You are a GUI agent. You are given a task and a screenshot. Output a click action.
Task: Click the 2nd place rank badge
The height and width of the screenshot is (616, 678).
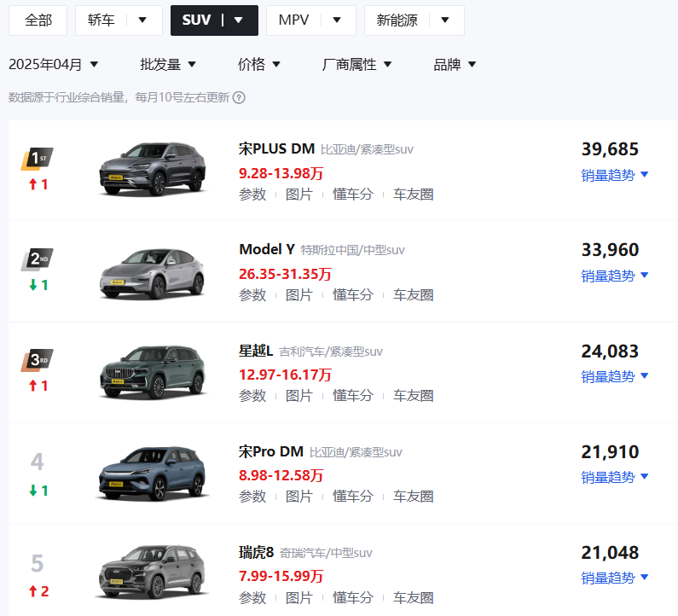[38, 259]
